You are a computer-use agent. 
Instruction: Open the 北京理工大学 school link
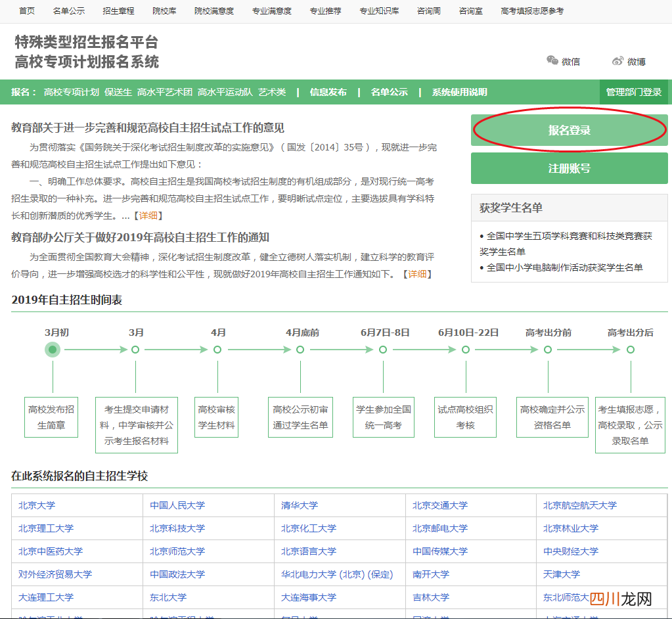[x=46, y=528]
